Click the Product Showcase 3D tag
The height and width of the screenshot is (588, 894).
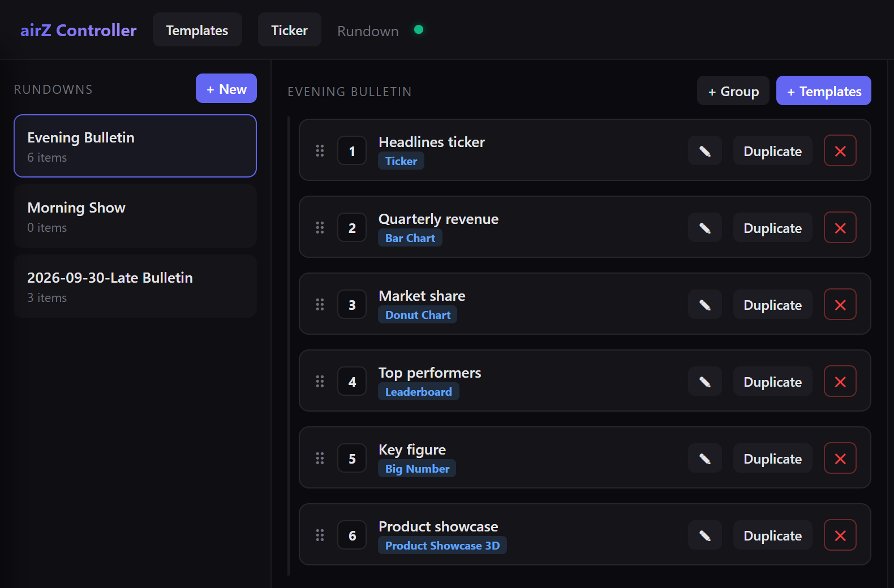click(x=442, y=546)
